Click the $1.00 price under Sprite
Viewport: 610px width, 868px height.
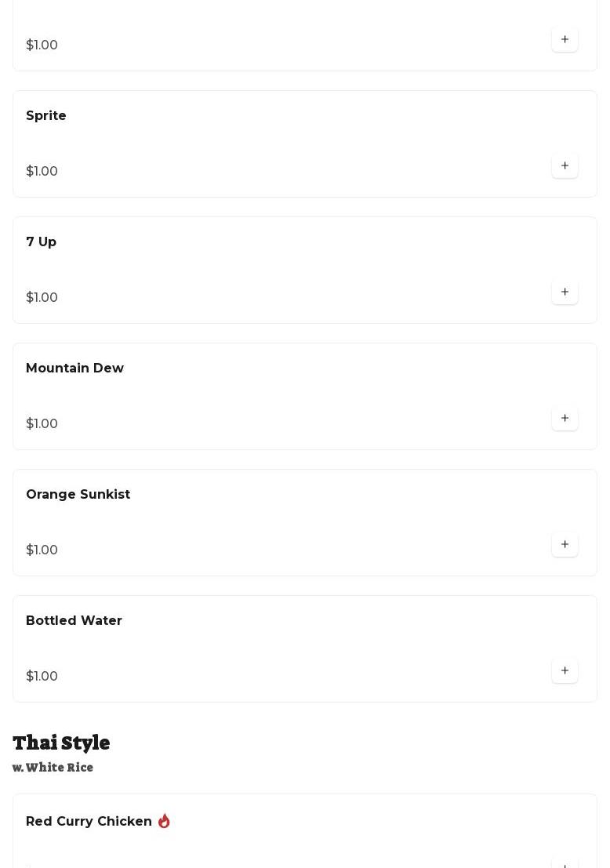(x=42, y=172)
